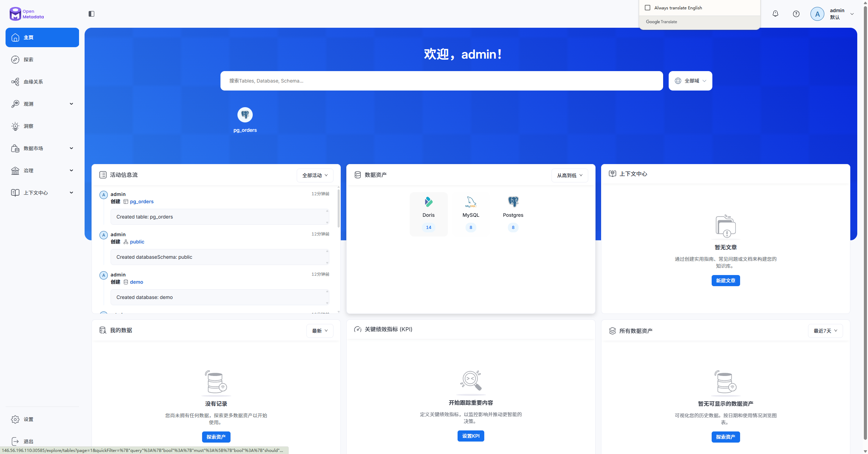The height and width of the screenshot is (454, 868).
Task: Select the Doris data asset tile
Action: pyautogui.click(x=428, y=214)
